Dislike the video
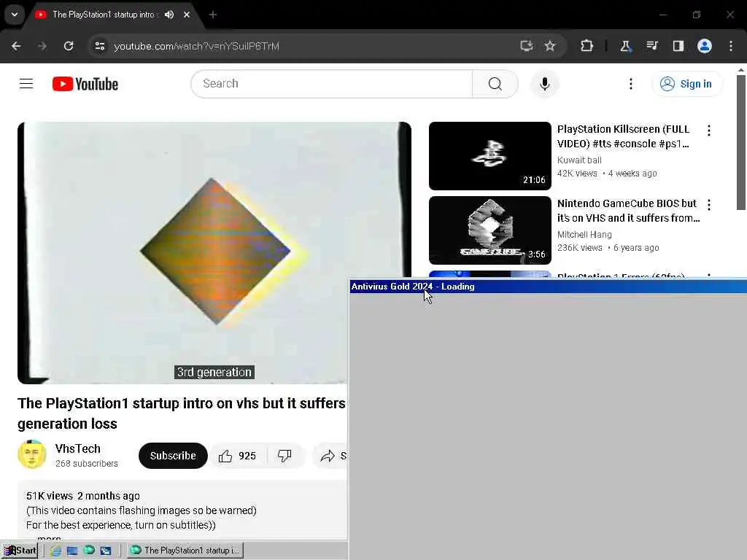Image resolution: width=747 pixels, height=560 pixels. tap(285, 456)
